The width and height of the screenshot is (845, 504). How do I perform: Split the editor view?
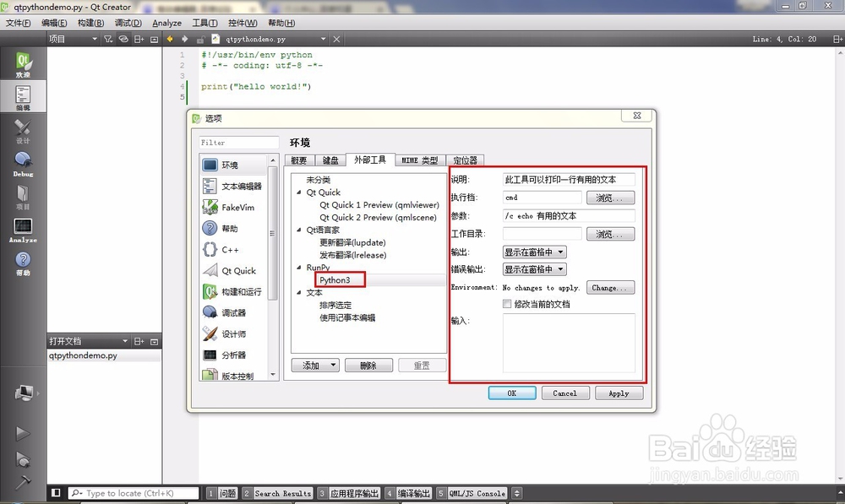pyautogui.click(x=837, y=39)
